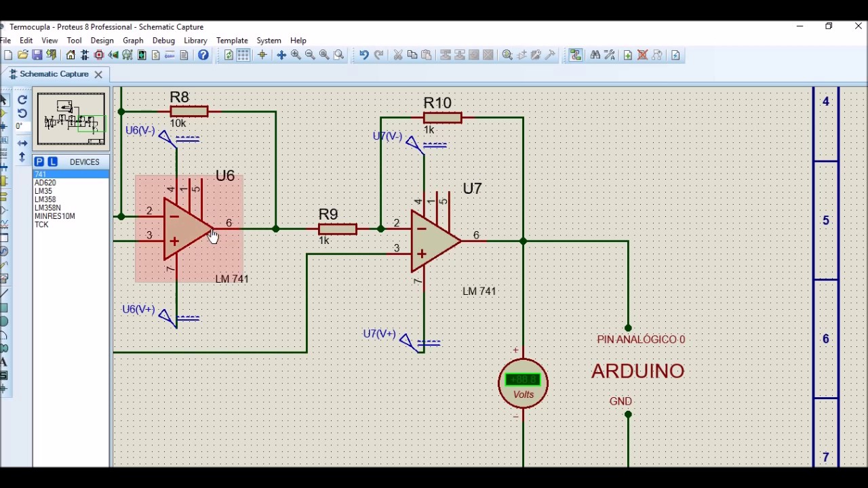Click the P pick devices button

39,162
